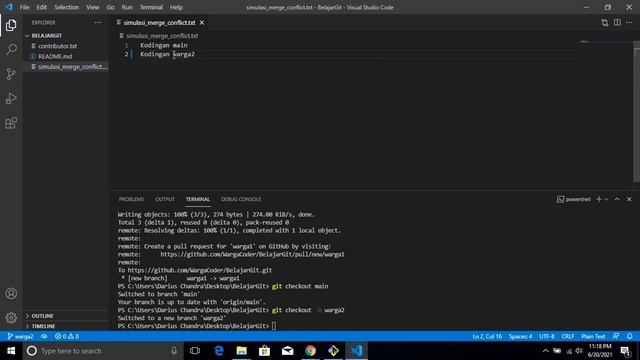Open the Run menu
The width and height of the screenshot is (640, 360).
click(127, 7)
